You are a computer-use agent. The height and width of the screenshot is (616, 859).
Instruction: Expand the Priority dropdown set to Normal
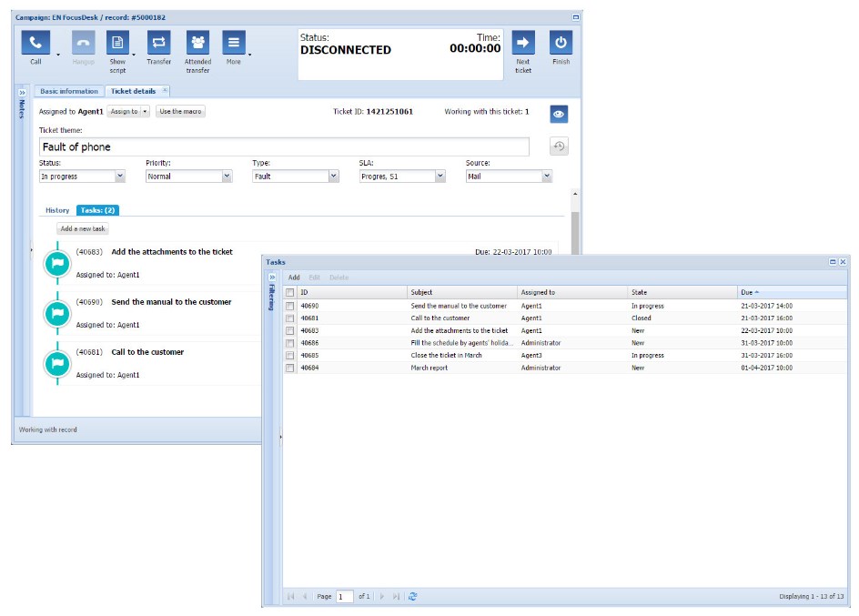coord(188,177)
